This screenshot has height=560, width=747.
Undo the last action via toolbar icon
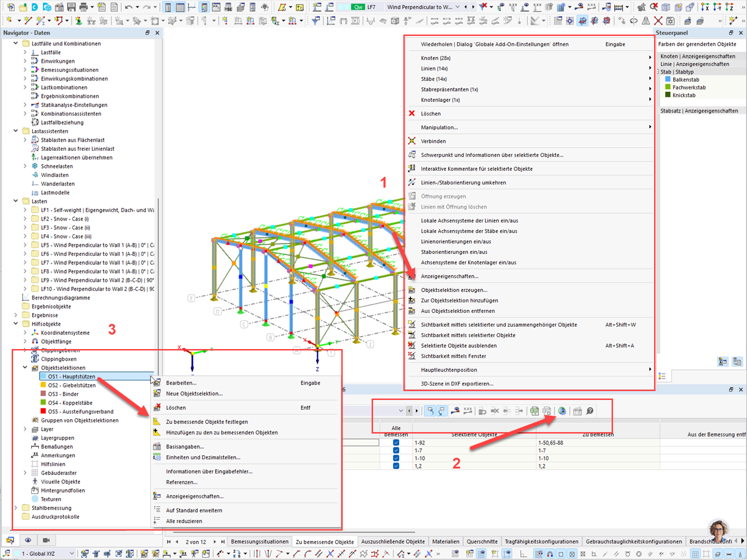click(128, 7)
